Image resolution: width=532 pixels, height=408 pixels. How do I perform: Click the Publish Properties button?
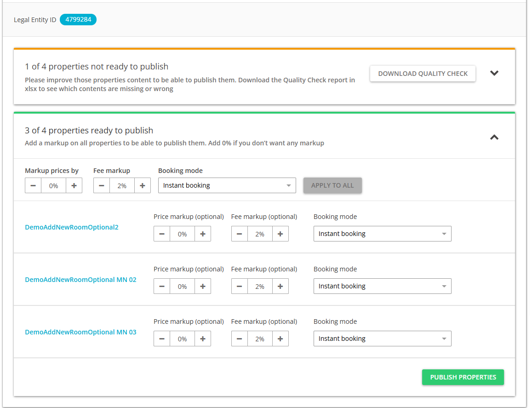coord(463,377)
